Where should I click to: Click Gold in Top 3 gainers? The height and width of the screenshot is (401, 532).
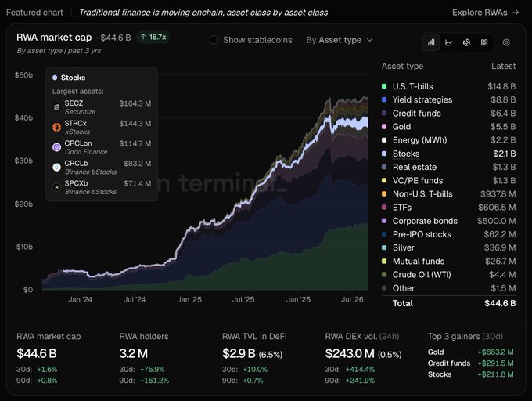point(436,352)
